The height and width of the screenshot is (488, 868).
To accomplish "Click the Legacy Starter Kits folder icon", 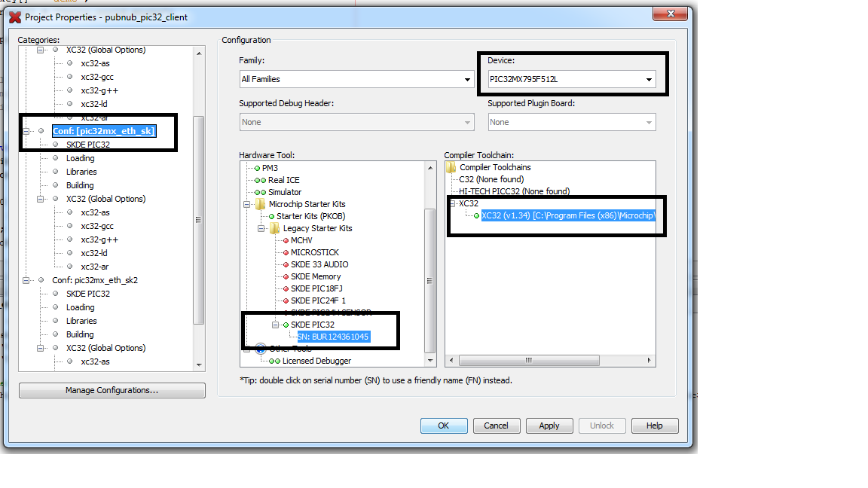I will point(275,228).
